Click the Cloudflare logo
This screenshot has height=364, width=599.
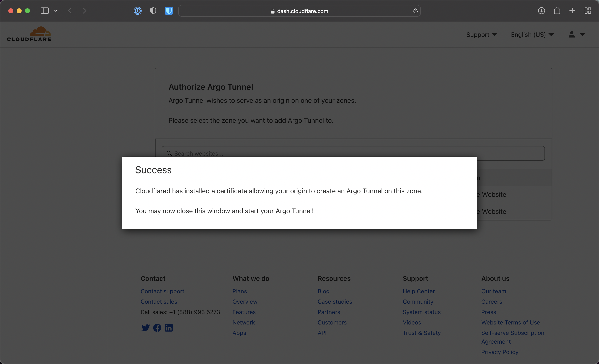[x=29, y=34]
